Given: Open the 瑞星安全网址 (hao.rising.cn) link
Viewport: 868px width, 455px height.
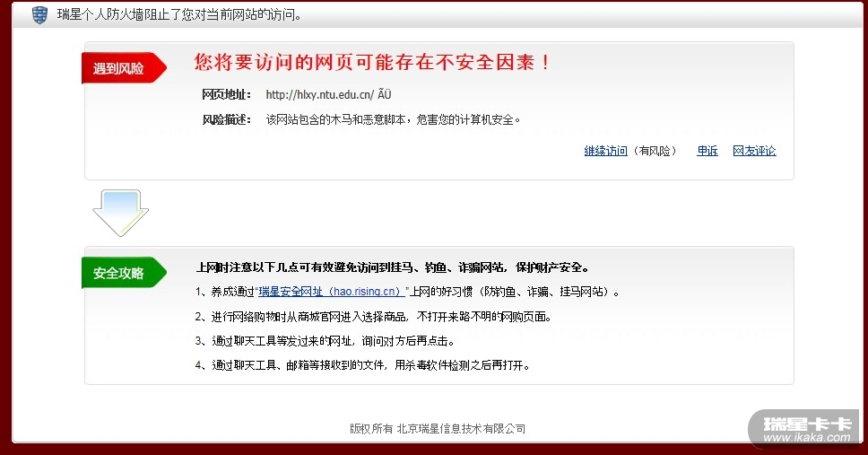Looking at the screenshot, I should (332, 292).
